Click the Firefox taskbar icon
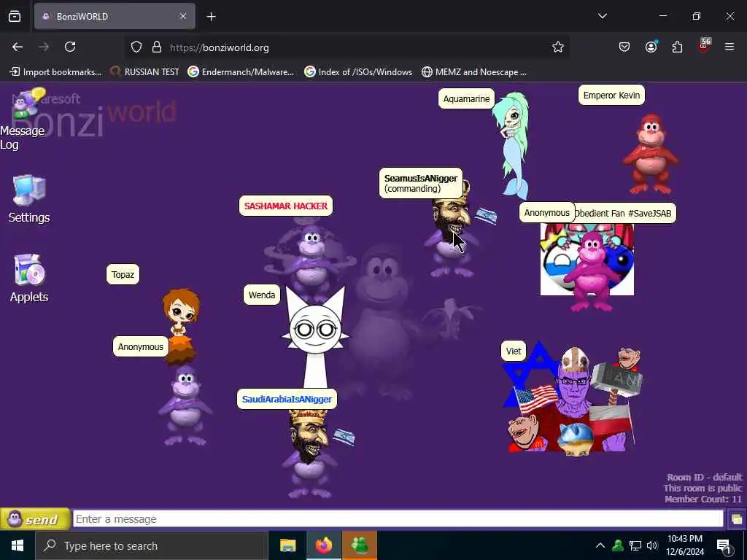Viewport: 747px width, 560px height. pyautogui.click(x=323, y=545)
